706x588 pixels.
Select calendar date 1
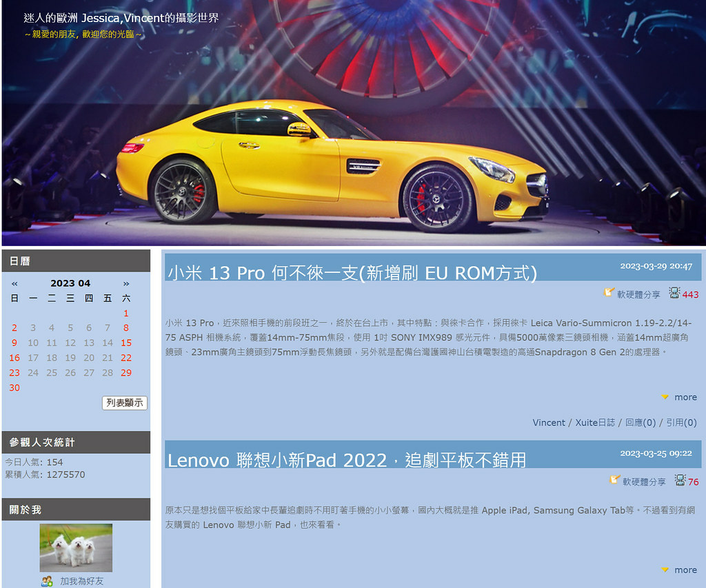126,313
